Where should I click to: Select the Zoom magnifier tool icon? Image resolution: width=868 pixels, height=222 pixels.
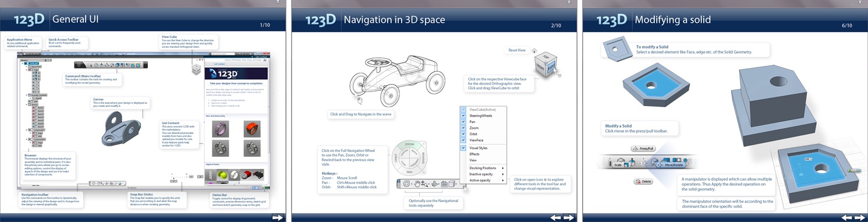pyautogui.click(x=424, y=184)
